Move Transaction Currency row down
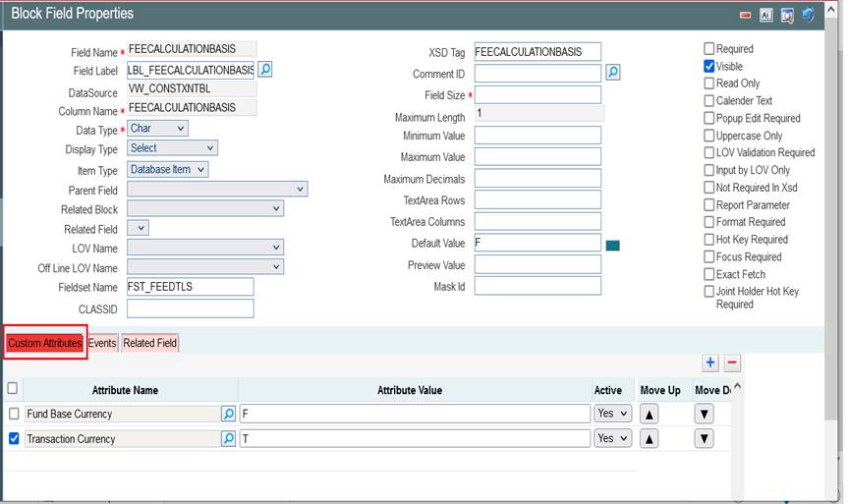Screen dimensions: 849x504 (704, 438)
